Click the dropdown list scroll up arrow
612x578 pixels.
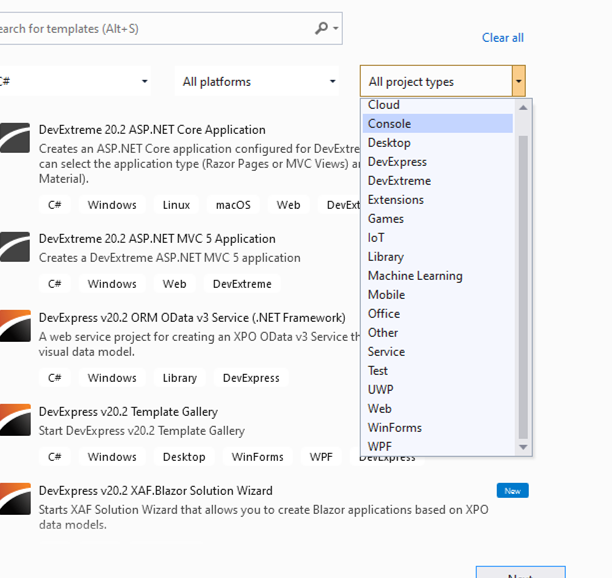(523, 107)
